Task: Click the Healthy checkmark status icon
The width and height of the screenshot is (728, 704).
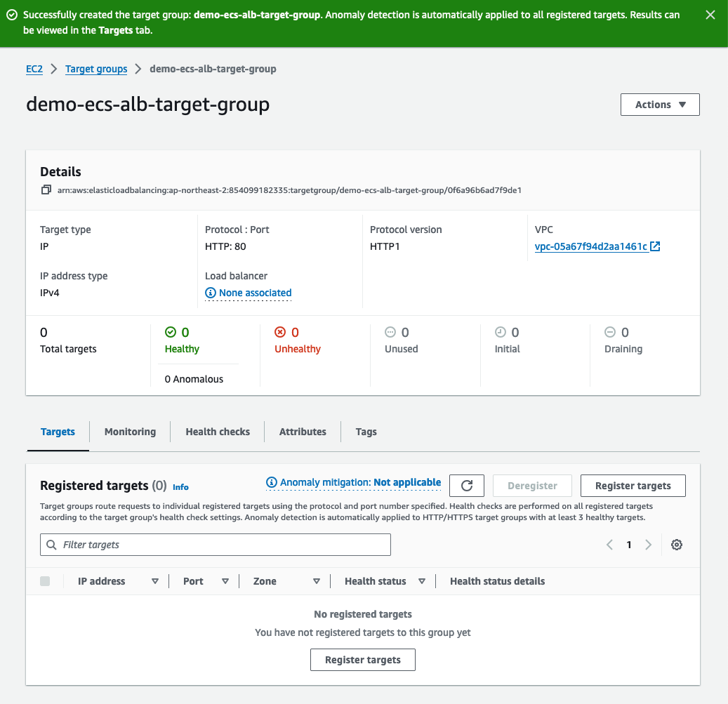Action: click(171, 332)
